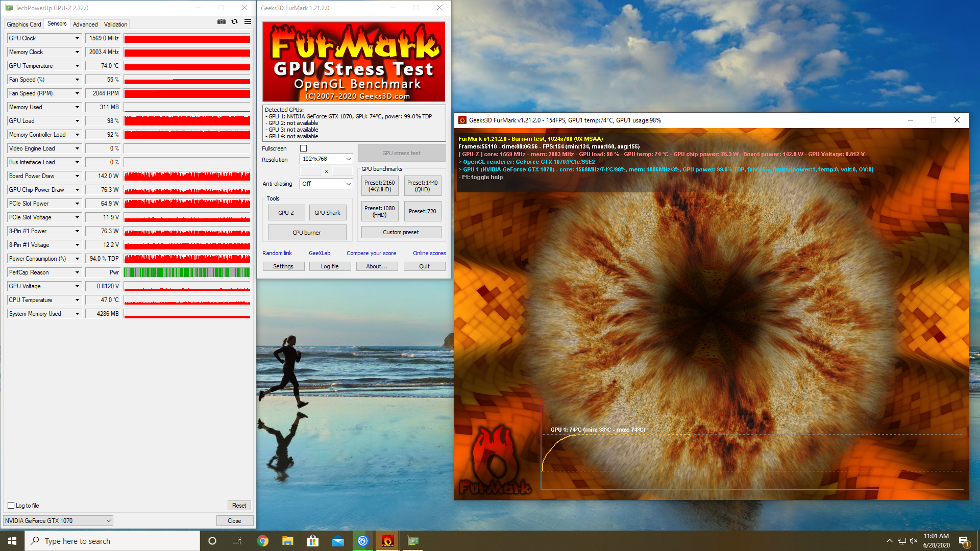
Task: Open the GPU-Z hamburger menu
Action: pyautogui.click(x=248, y=22)
